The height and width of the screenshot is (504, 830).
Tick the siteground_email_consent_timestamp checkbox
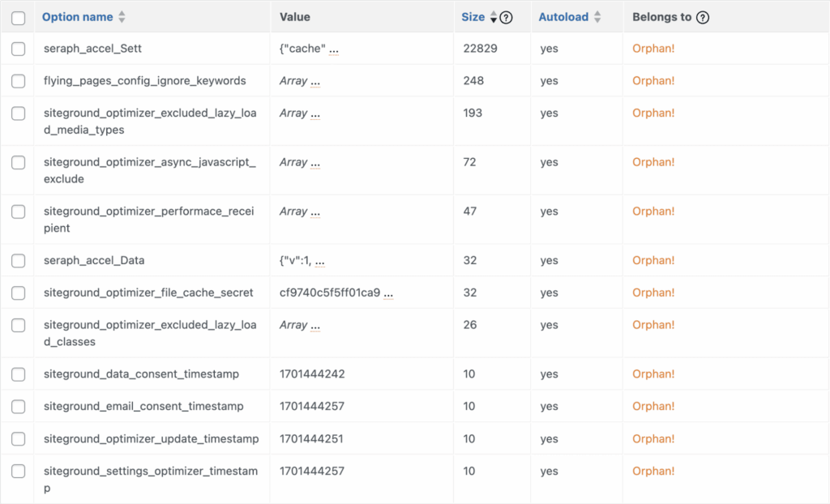[x=19, y=407]
